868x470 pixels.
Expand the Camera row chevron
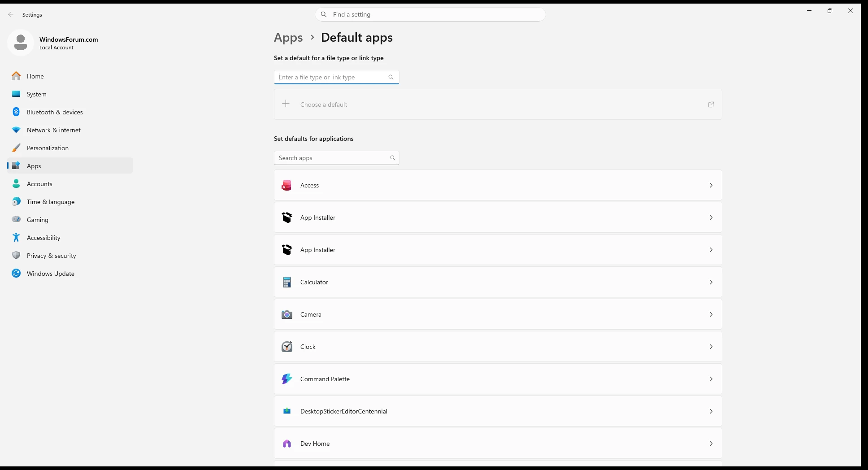pos(711,314)
